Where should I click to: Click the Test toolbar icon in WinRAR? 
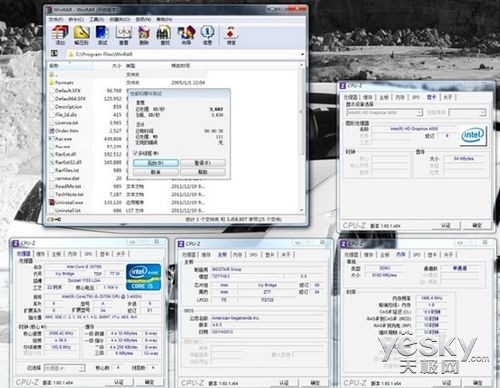pos(102,36)
